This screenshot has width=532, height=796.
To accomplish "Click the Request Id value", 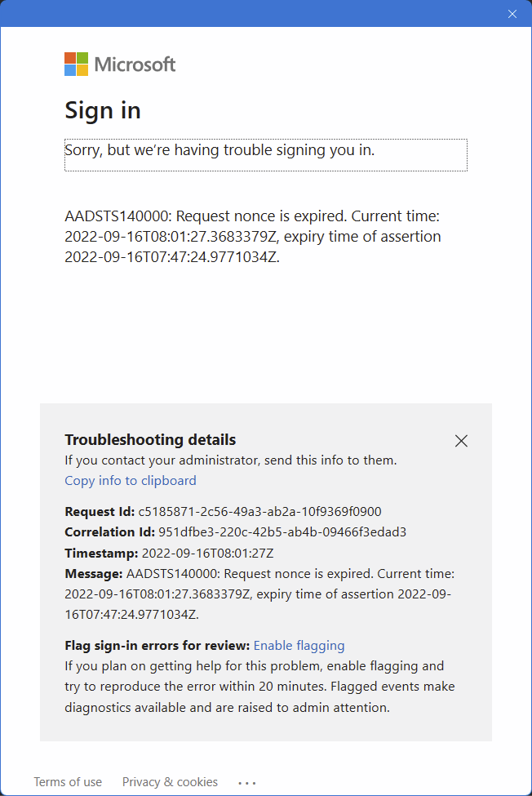I will pyautogui.click(x=259, y=512).
